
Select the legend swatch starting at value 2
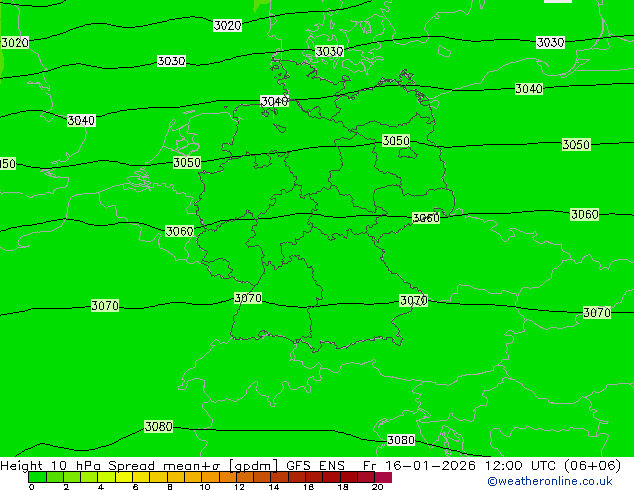pyautogui.click(x=72, y=477)
